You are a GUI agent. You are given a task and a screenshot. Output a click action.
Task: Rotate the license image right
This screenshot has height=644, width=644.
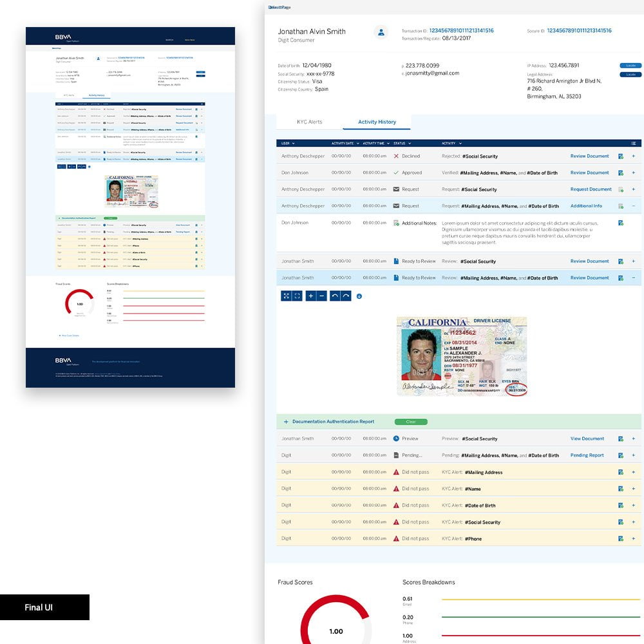point(346,296)
